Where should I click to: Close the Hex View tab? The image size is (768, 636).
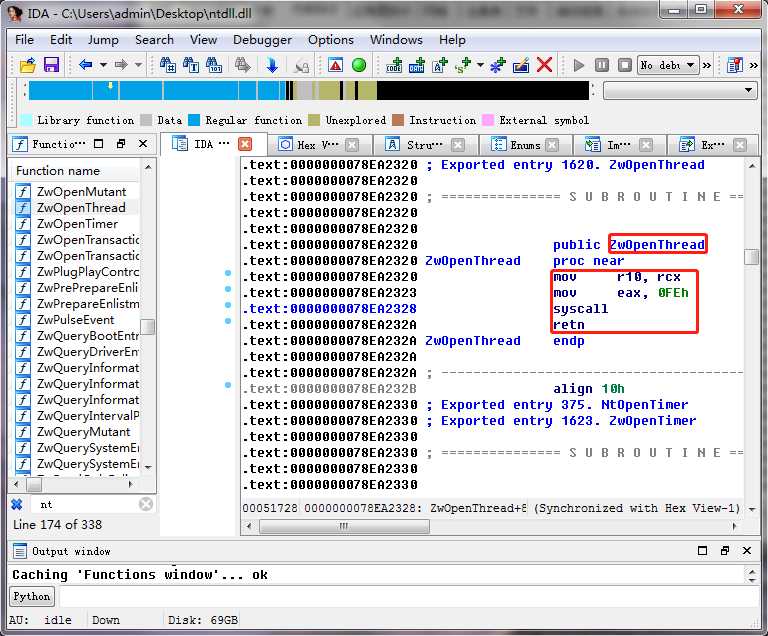tap(352, 145)
